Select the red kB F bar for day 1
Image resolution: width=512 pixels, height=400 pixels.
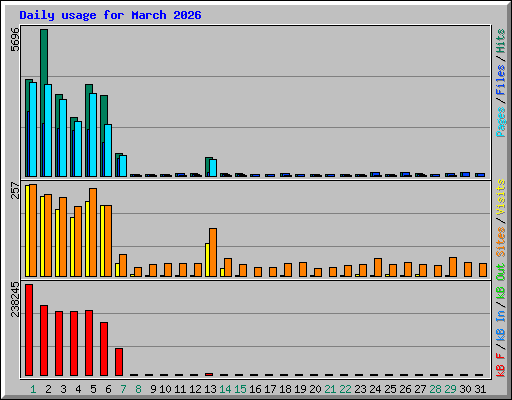(x=29, y=330)
